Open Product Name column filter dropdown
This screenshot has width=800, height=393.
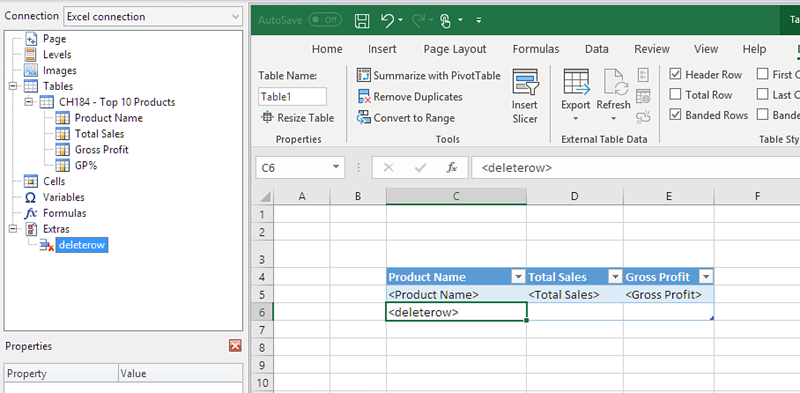[518, 277]
